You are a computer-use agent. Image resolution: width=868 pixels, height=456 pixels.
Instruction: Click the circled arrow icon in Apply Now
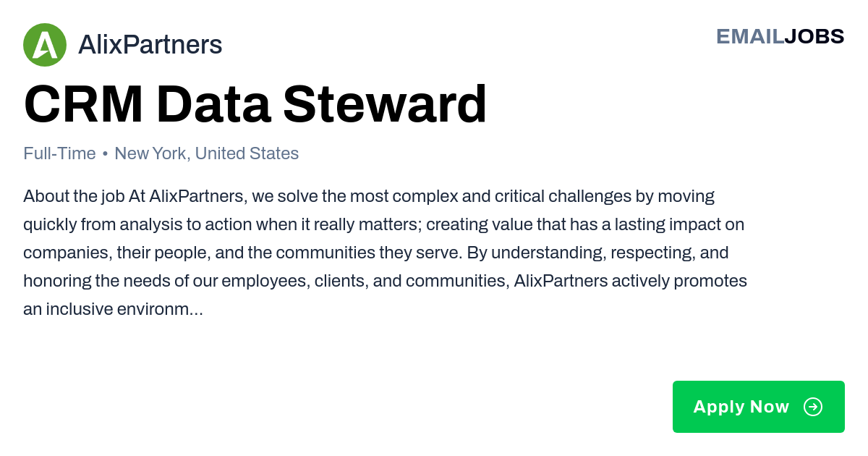point(813,407)
